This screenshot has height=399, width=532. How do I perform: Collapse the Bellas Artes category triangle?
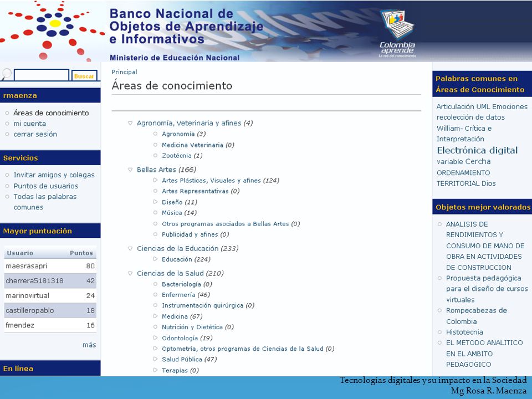(x=130, y=170)
